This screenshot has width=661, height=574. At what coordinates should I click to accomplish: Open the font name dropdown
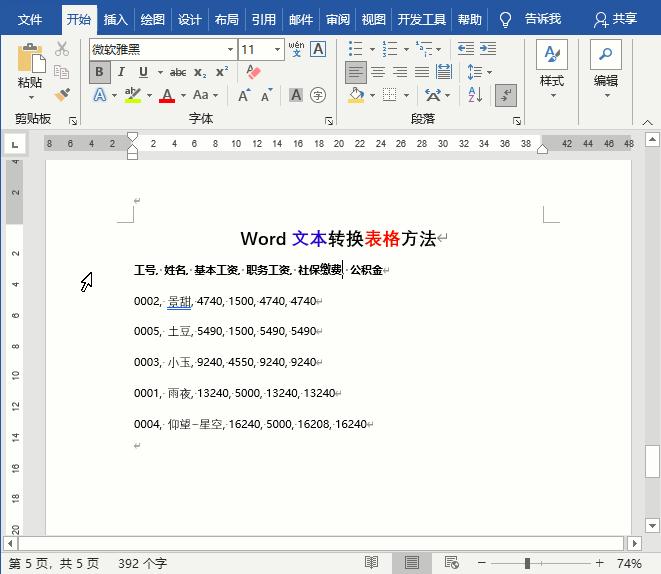pyautogui.click(x=230, y=49)
